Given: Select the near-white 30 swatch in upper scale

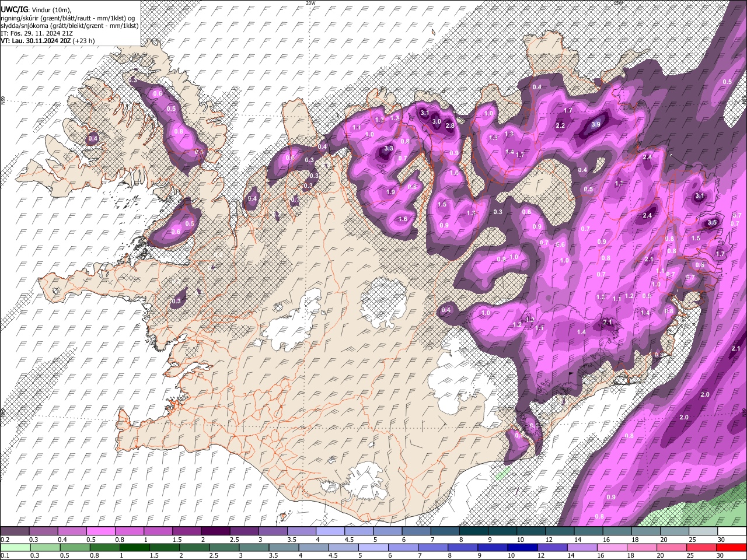Looking at the screenshot, I should tap(732, 531).
